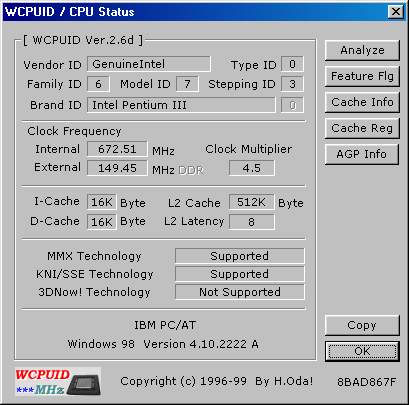The image size is (409, 405).
Task: Confirm with the OK button
Action: pos(362,351)
